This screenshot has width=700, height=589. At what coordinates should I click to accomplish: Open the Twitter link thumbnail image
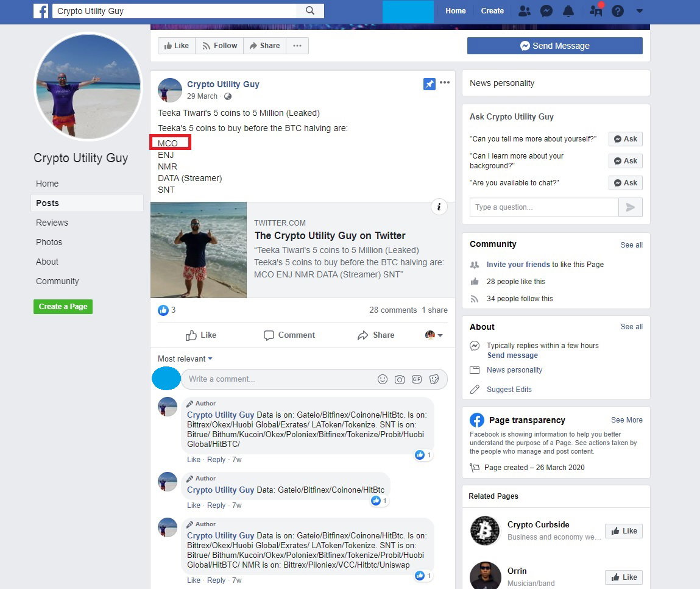click(x=199, y=250)
